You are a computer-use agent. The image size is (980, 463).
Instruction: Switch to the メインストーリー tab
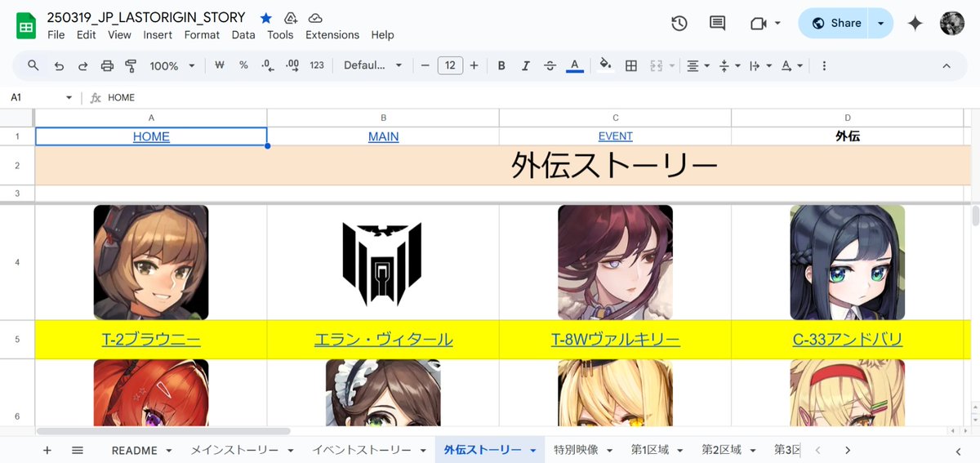point(243,450)
